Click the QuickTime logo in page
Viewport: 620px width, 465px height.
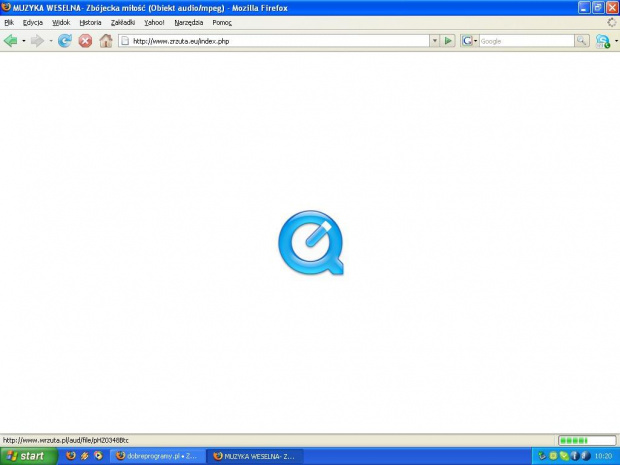pyautogui.click(x=311, y=242)
